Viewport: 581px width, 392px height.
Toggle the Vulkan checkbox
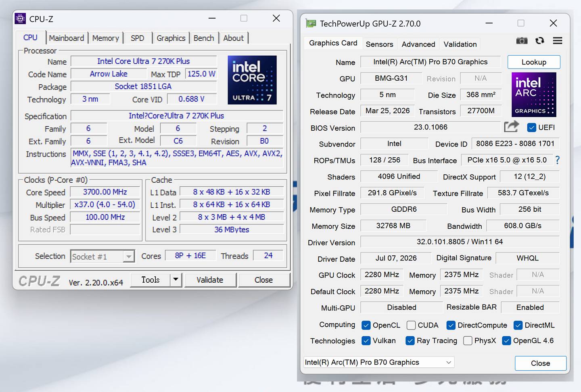pyautogui.click(x=366, y=341)
